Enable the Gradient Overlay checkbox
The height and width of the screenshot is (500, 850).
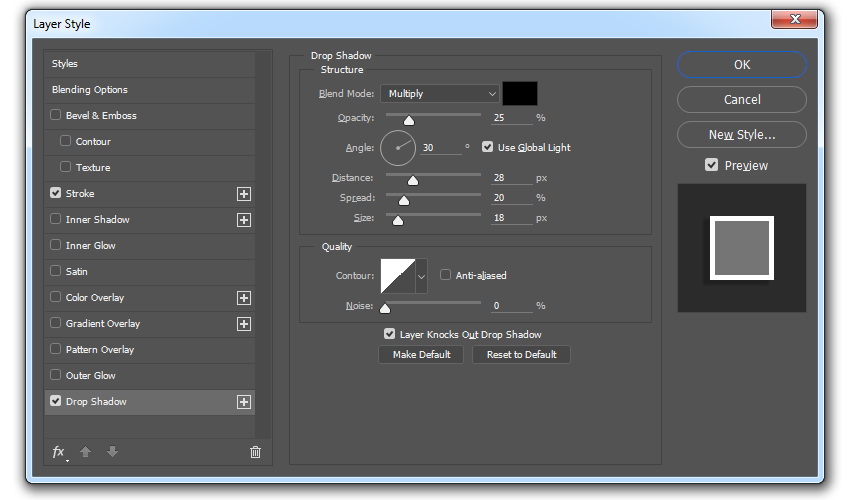[x=55, y=323]
